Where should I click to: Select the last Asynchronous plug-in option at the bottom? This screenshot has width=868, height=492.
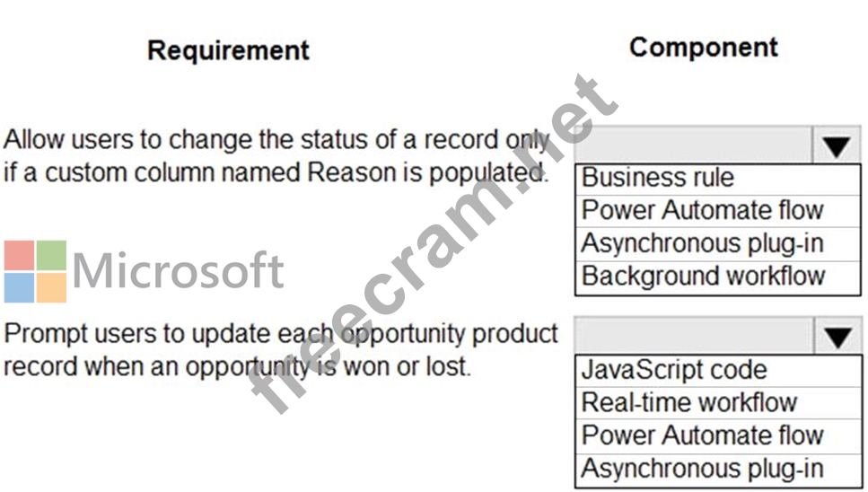[702, 468]
